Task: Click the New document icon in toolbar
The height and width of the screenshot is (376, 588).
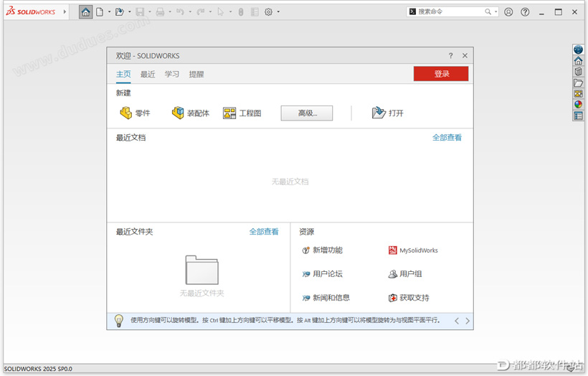Action: click(x=100, y=12)
